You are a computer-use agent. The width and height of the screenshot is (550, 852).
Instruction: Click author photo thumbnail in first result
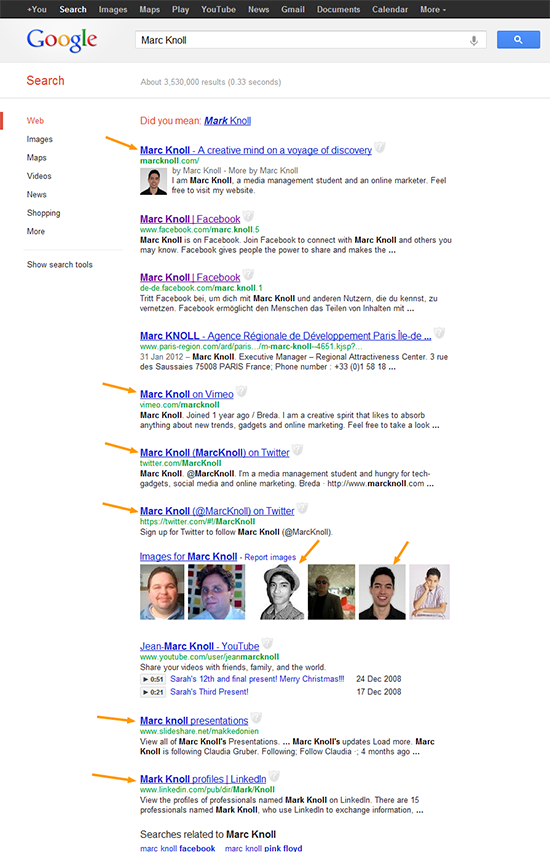pos(153,181)
